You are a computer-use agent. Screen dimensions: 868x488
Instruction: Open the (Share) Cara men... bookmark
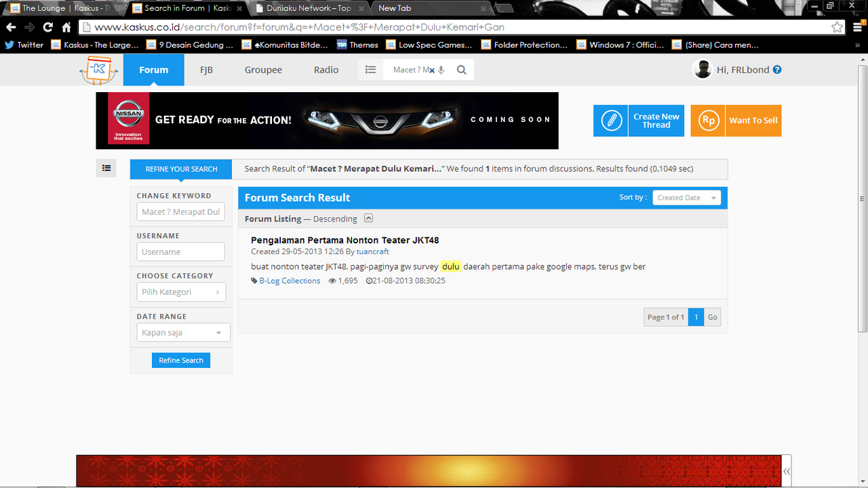click(715, 45)
